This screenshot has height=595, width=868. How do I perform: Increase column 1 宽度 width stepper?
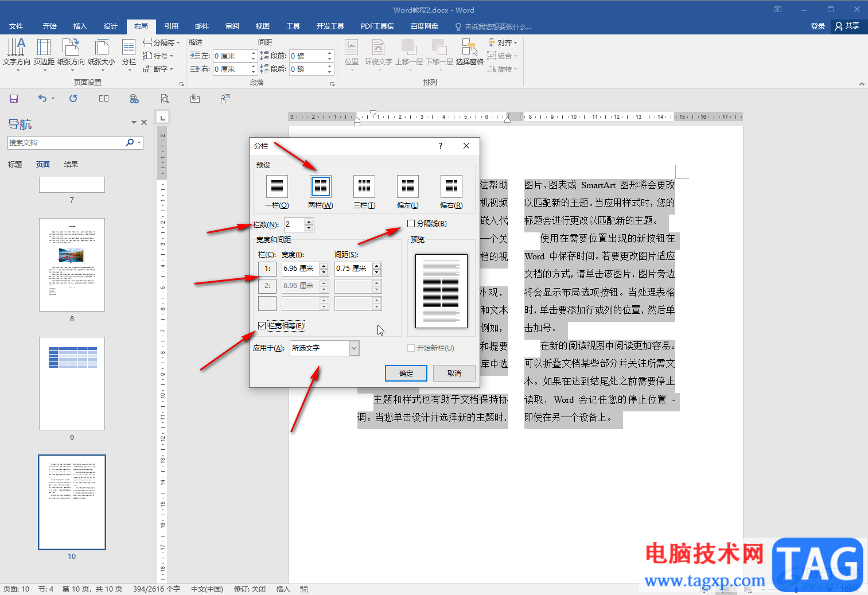[x=324, y=266]
